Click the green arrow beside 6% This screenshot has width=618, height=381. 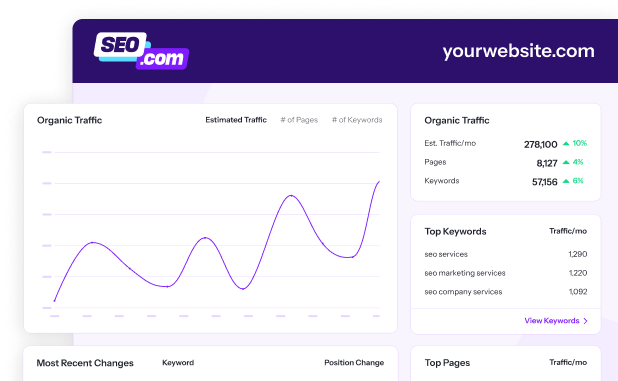point(566,181)
